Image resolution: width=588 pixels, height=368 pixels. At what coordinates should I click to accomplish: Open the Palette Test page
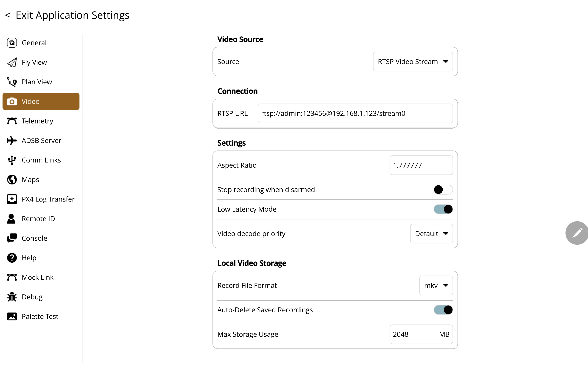coord(41,316)
